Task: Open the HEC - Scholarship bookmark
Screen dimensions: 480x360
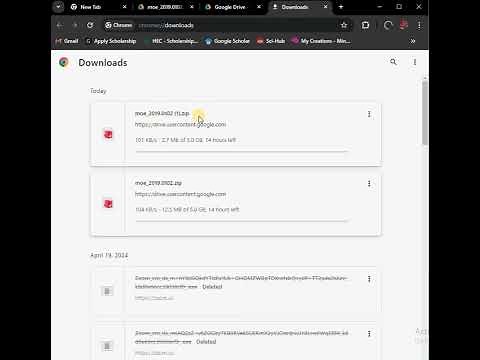Action: [x=171, y=41]
